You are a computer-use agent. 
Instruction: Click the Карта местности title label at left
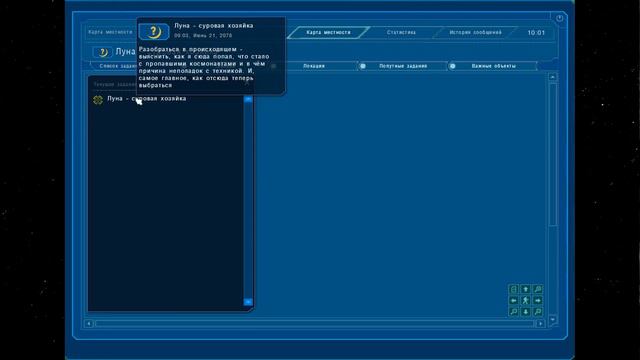coord(110,32)
